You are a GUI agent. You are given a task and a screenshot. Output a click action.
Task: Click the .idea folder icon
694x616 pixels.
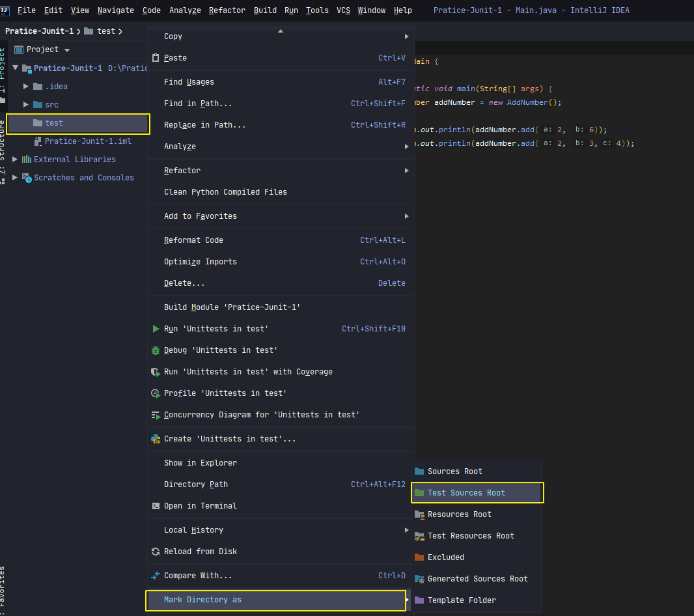[x=38, y=87]
